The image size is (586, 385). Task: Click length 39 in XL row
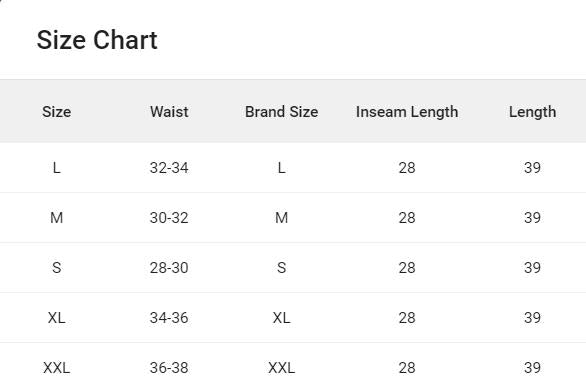coord(532,318)
